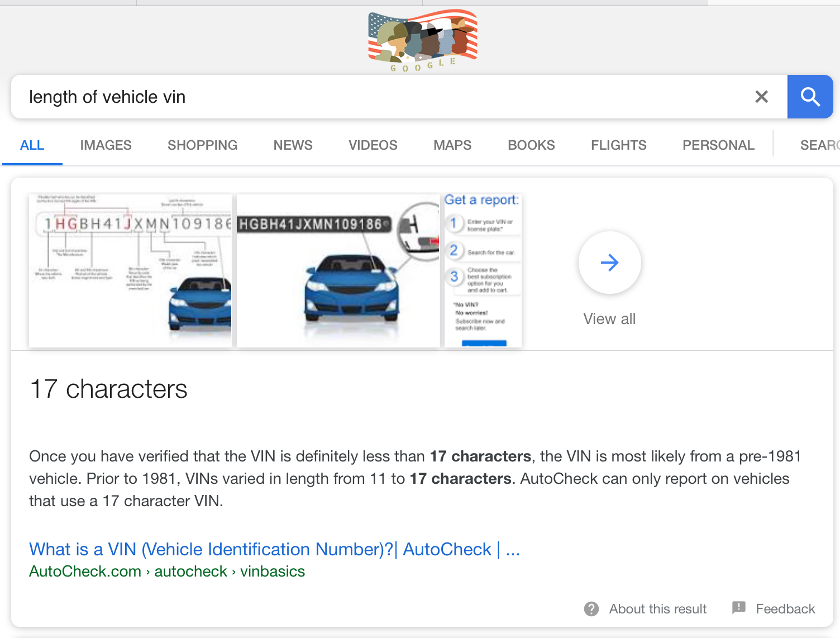Switch to the MAPS tab
Image resolution: width=840 pixels, height=638 pixels.
(x=452, y=145)
